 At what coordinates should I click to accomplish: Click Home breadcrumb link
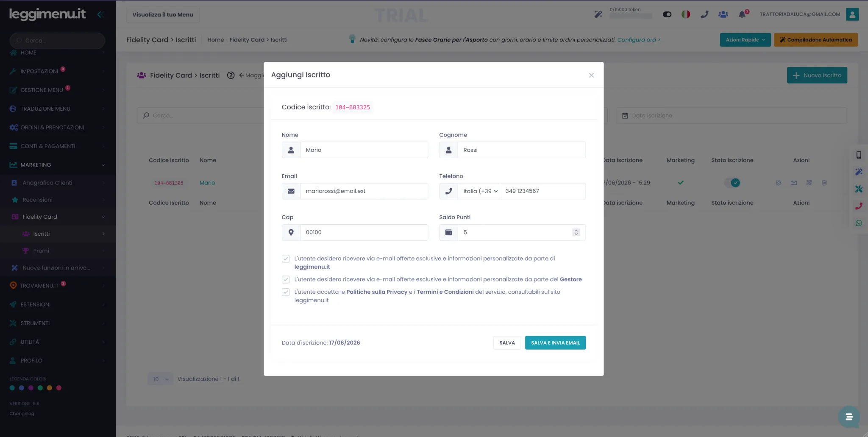[215, 40]
